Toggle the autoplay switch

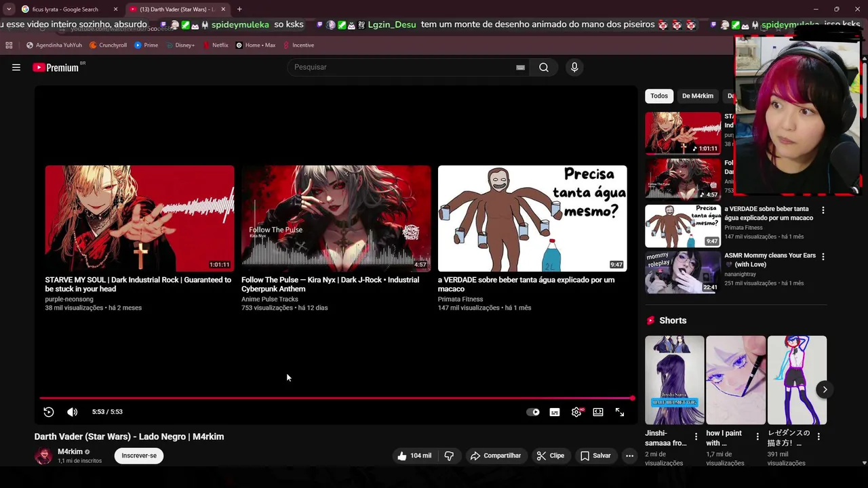coord(533,412)
